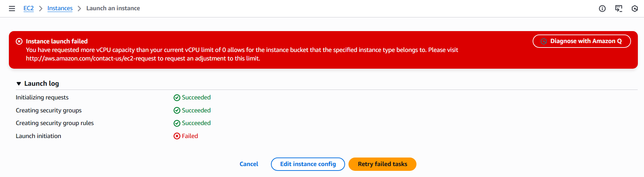Click the Launch an instance breadcrumb text
The image size is (644, 177).
tap(113, 8)
